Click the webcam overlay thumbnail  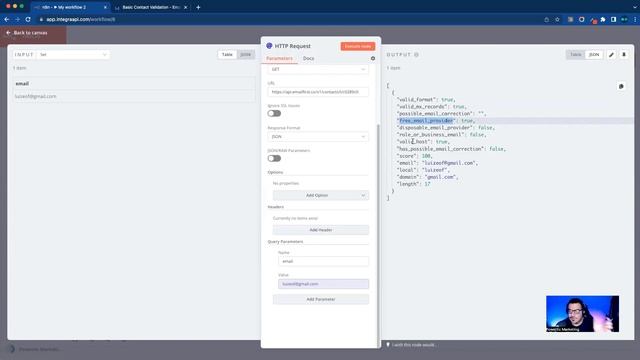582,314
